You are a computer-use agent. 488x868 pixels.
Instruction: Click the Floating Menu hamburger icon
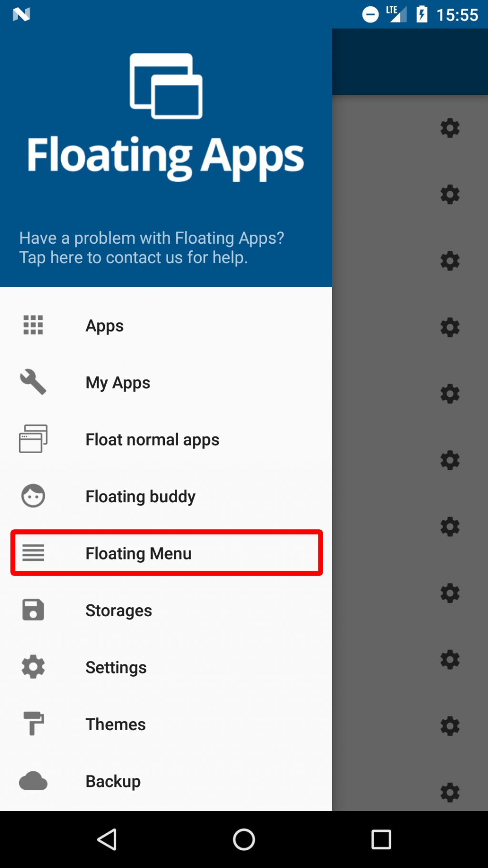click(32, 553)
